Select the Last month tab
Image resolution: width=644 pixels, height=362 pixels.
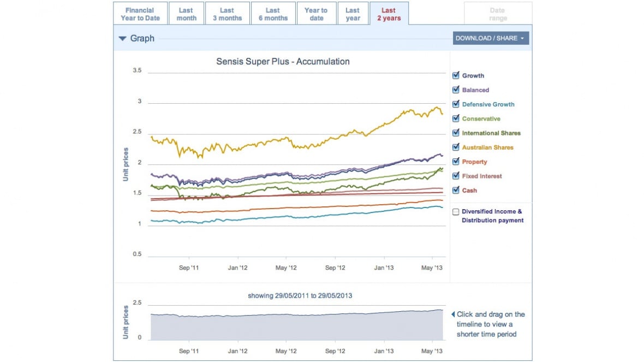(186, 14)
